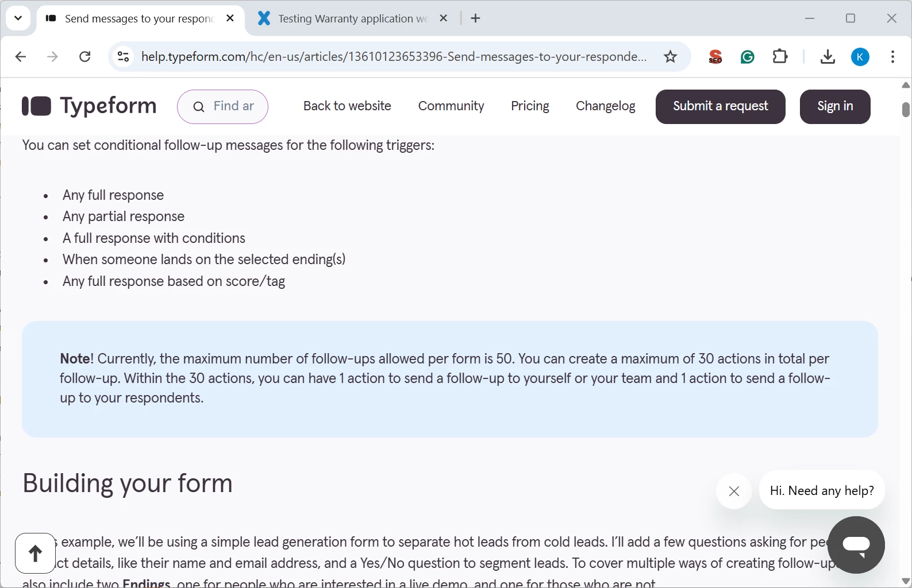Viewport: 912px width, 588px height.
Task: Open the Chrome downloads icon
Action: tap(828, 57)
